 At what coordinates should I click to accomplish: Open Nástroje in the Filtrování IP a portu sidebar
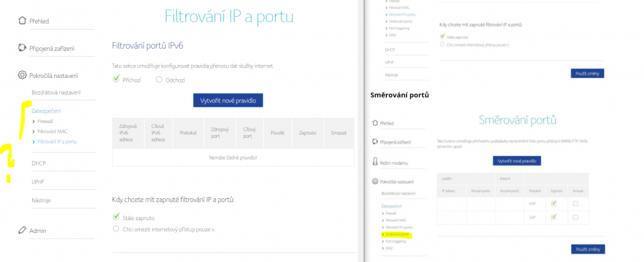[41, 200]
